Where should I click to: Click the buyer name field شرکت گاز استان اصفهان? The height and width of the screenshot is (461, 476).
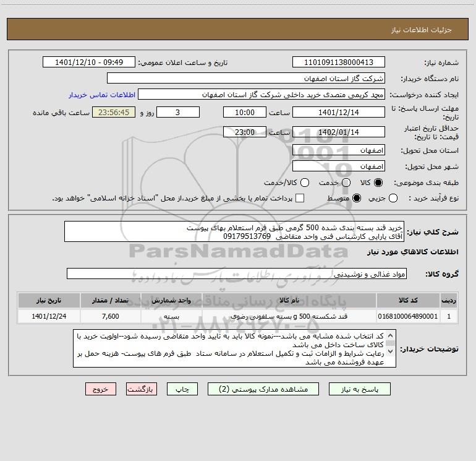pos(246,79)
